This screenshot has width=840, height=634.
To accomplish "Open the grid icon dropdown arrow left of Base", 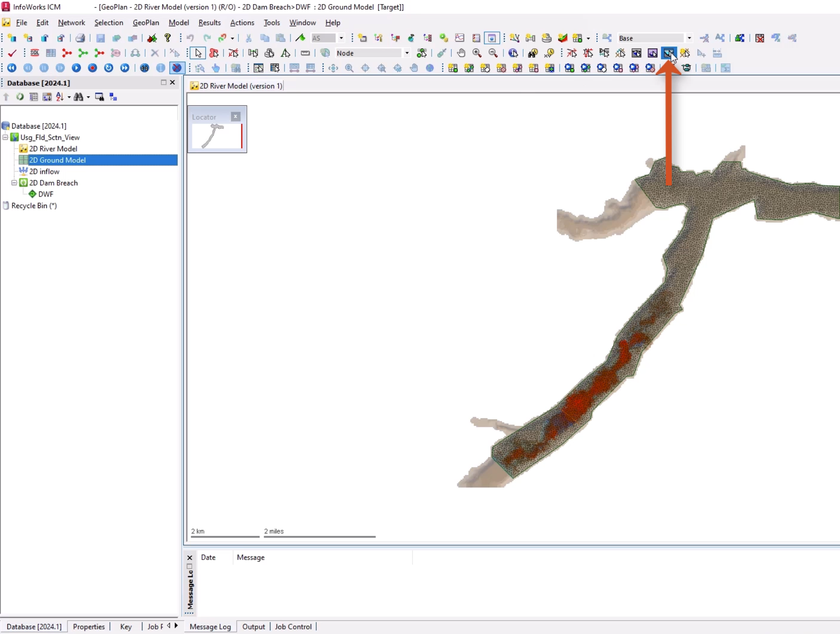I will [x=588, y=38].
